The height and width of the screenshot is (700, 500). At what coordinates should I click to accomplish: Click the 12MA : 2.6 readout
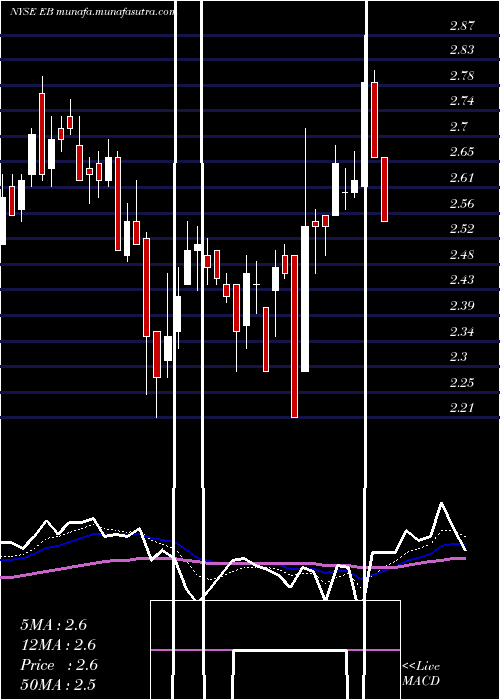coord(58,645)
